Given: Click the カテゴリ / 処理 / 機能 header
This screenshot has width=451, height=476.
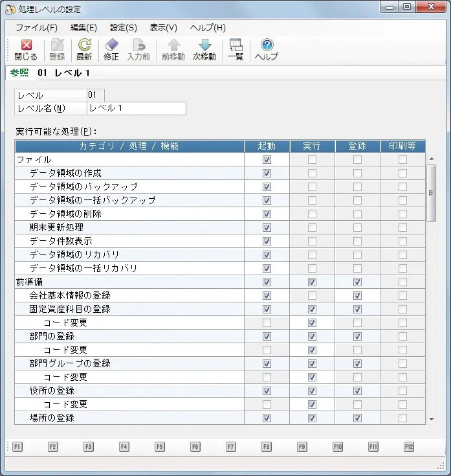Looking at the screenshot, I should [129, 146].
